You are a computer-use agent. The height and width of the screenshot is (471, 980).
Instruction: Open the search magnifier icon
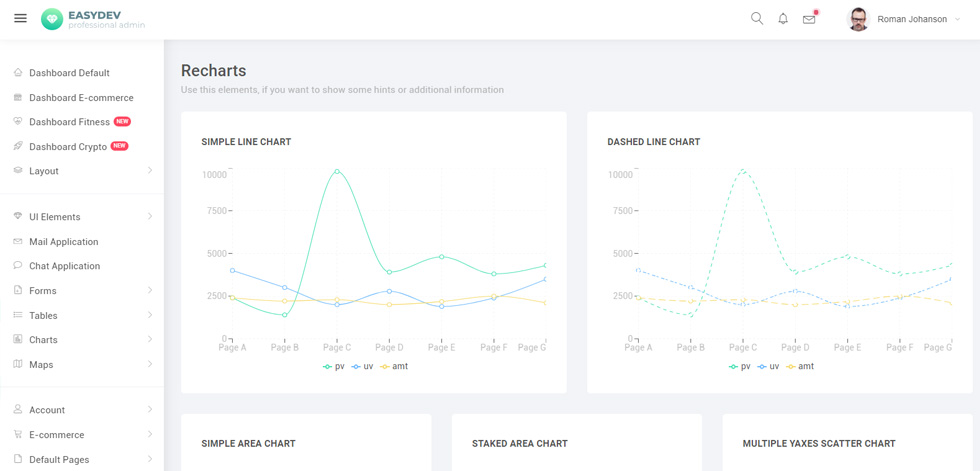coord(757,19)
